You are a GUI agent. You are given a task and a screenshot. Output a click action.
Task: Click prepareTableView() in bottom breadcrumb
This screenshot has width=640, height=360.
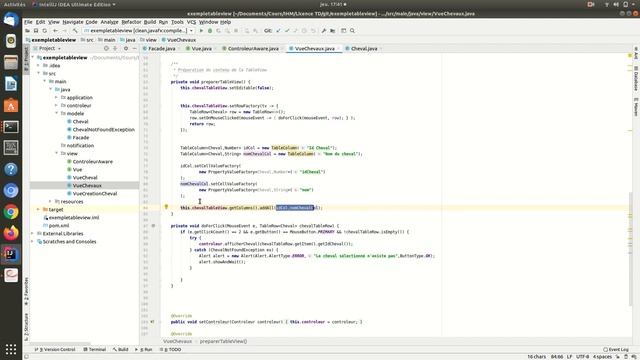tap(223, 341)
